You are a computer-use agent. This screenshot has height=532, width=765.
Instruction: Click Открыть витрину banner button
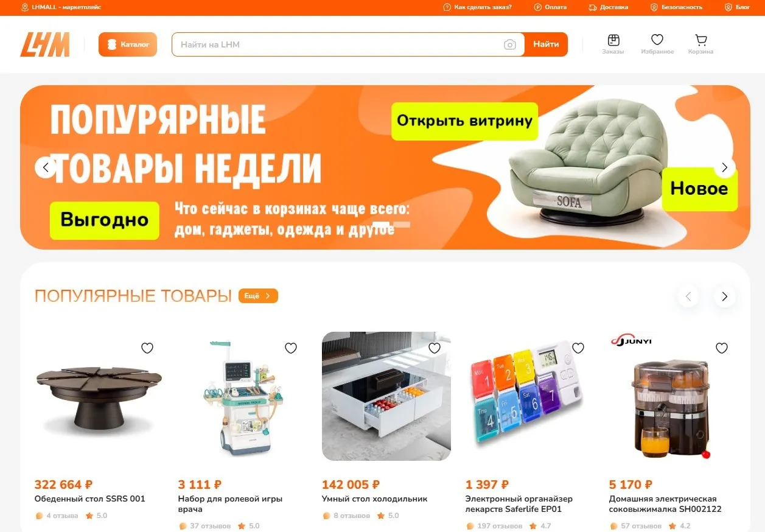pyautogui.click(x=465, y=121)
